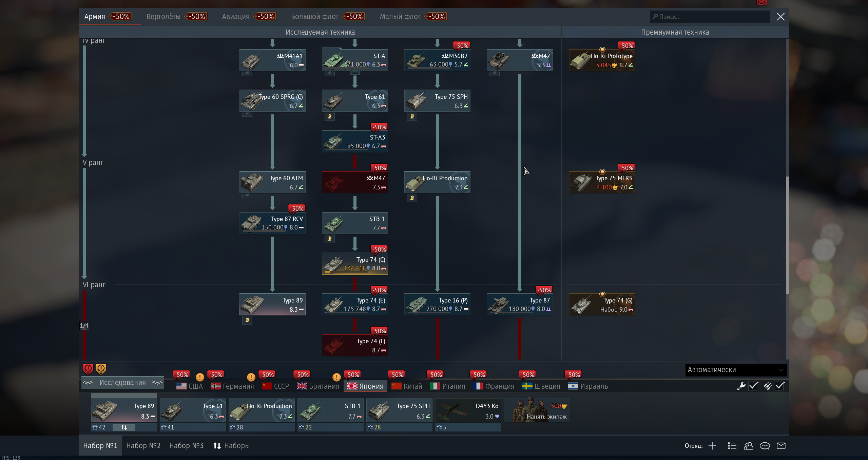Click the swap arrows on Type 89 crew slot
This screenshot has width=868, height=460.
(x=124, y=427)
